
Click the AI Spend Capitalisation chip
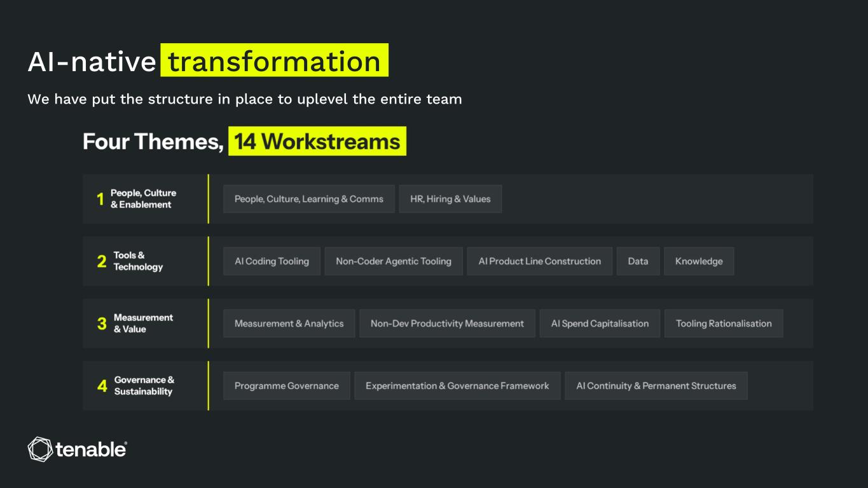[600, 323]
